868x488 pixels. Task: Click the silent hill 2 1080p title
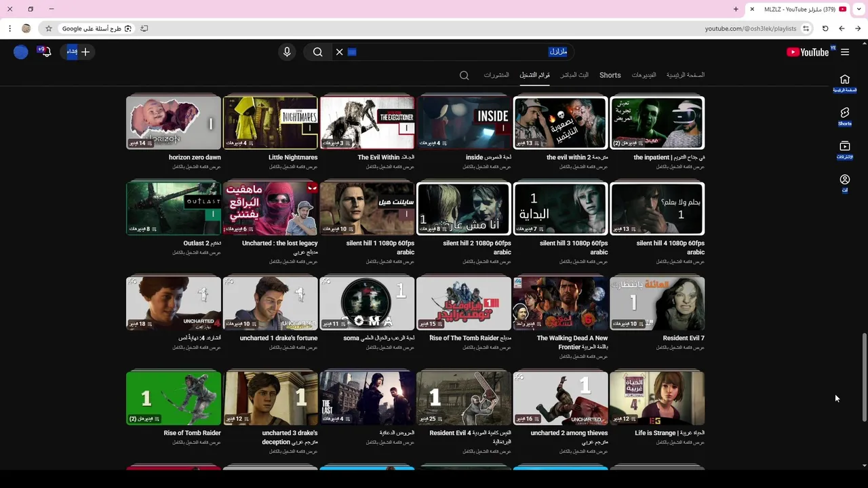tap(477, 247)
